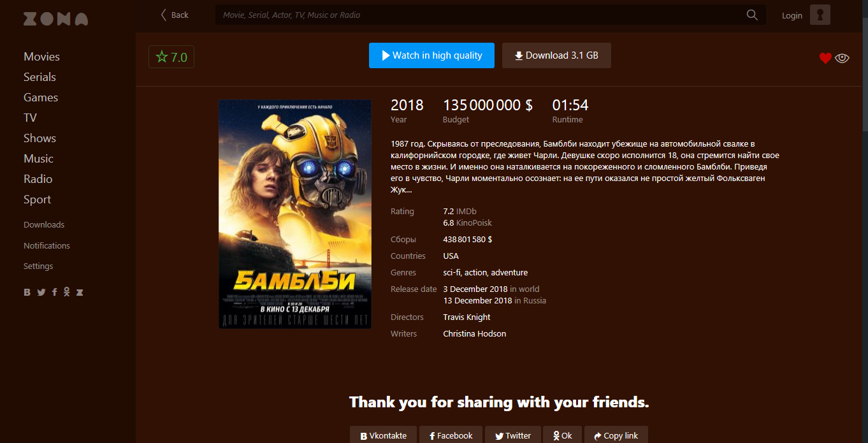This screenshot has width=868, height=443.
Task: Select the adventure genre link
Action: pos(509,273)
